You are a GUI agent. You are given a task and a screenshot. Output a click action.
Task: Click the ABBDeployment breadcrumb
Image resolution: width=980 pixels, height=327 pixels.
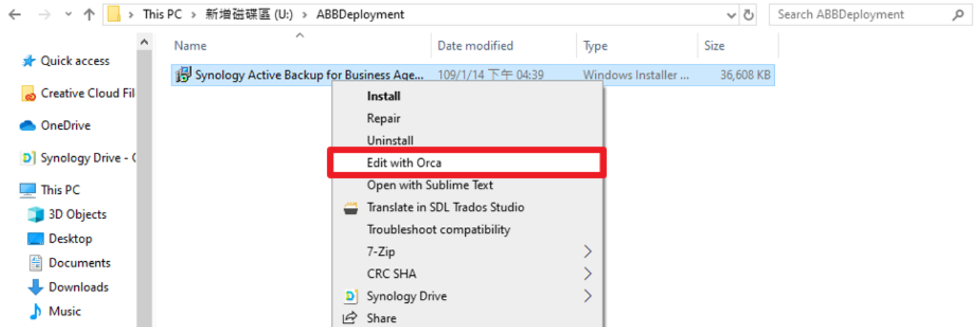tap(360, 14)
